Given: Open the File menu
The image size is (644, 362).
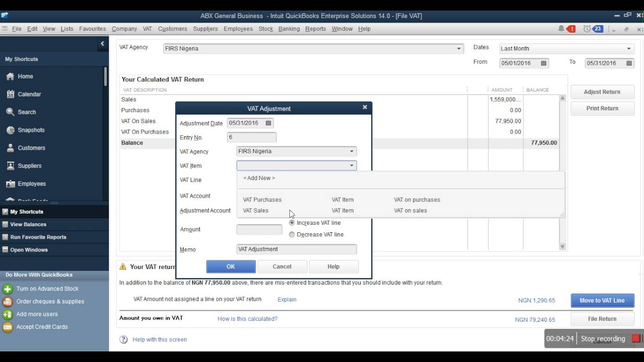Looking at the screenshot, I should [x=17, y=29].
